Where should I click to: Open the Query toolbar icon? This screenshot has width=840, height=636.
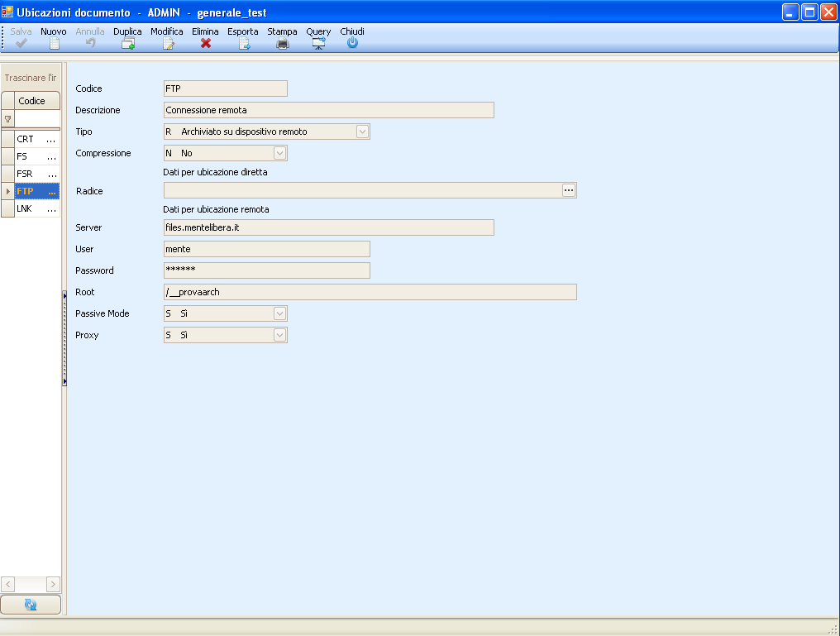click(x=318, y=43)
